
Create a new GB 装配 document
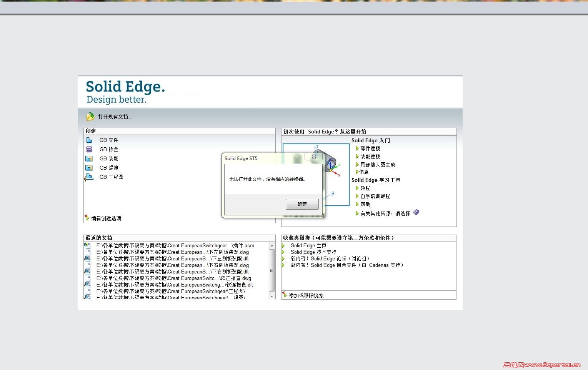109,158
